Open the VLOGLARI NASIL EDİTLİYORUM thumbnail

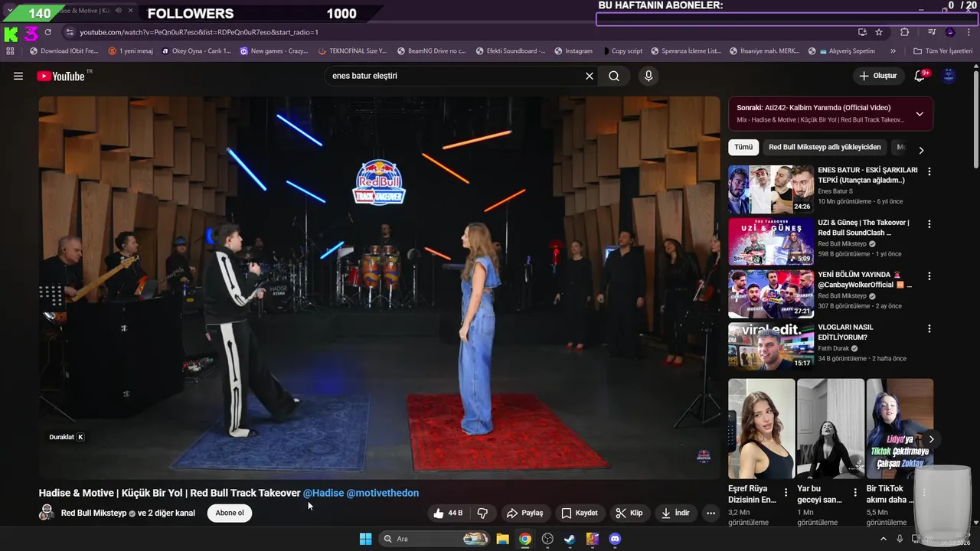(771, 346)
